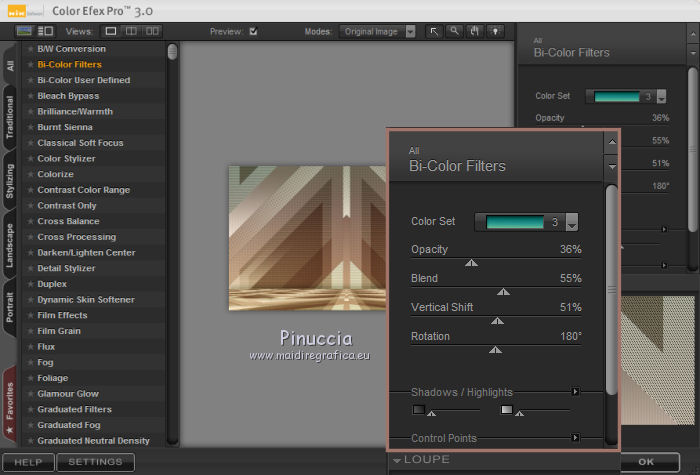Select the hand pan tool

click(475, 31)
